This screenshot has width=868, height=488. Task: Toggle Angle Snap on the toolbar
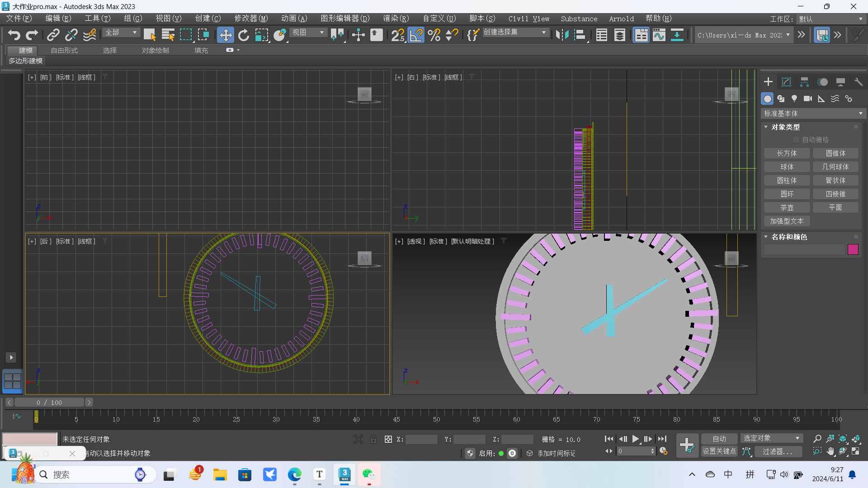click(x=416, y=35)
